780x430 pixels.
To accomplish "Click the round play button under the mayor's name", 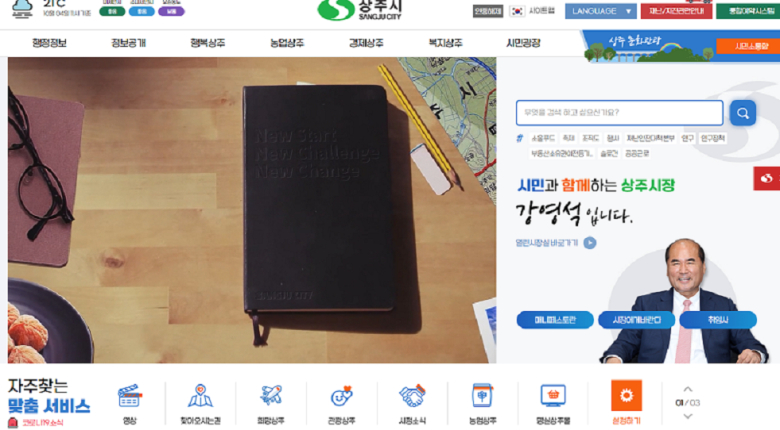I will (590, 243).
